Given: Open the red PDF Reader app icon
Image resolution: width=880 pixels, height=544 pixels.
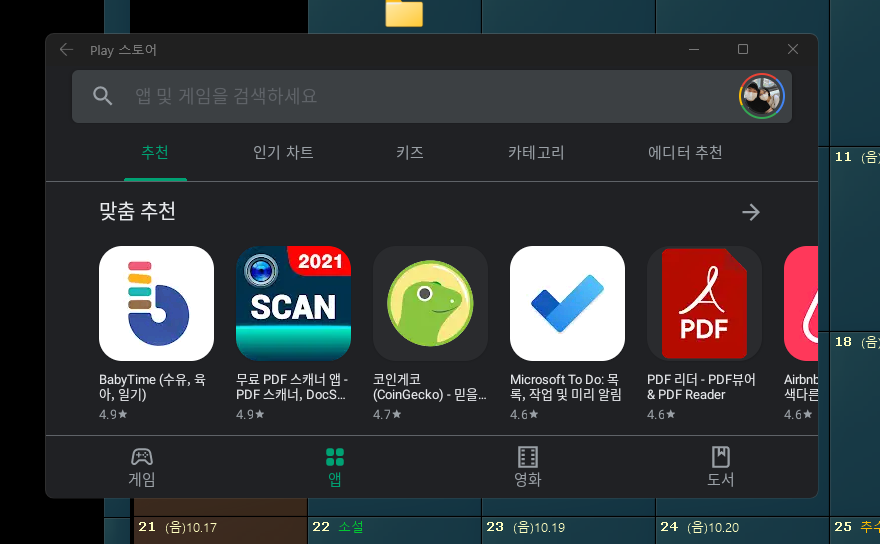Looking at the screenshot, I should tap(704, 304).
